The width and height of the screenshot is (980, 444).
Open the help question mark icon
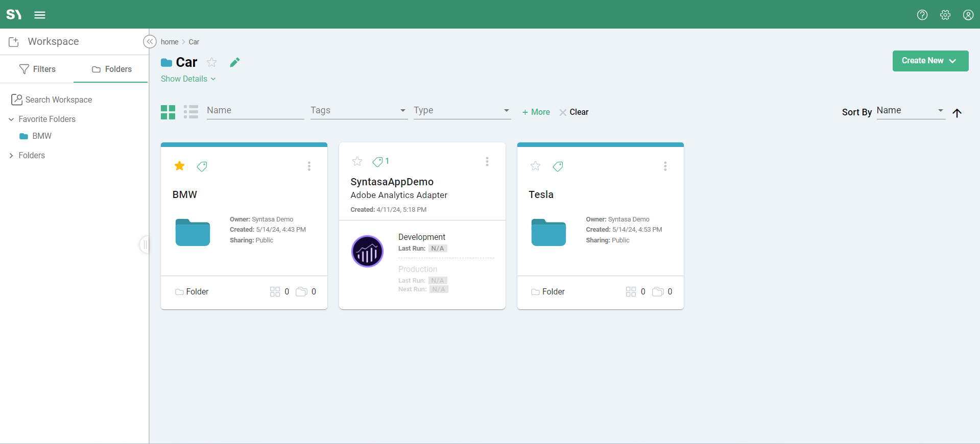pyautogui.click(x=922, y=15)
